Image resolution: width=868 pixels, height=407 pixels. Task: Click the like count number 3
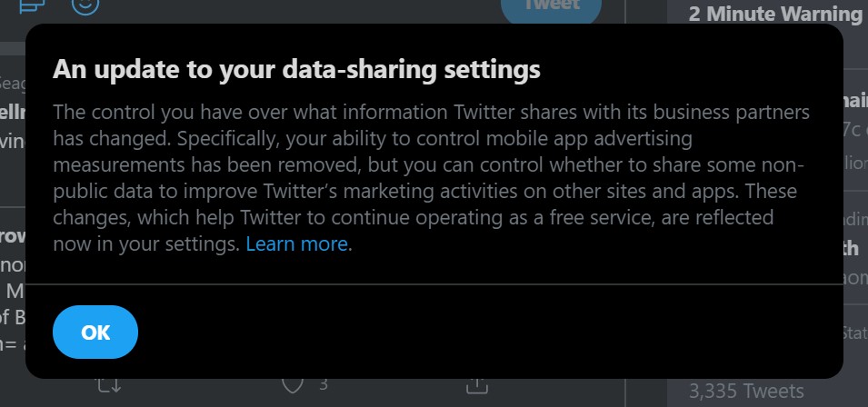tap(324, 384)
